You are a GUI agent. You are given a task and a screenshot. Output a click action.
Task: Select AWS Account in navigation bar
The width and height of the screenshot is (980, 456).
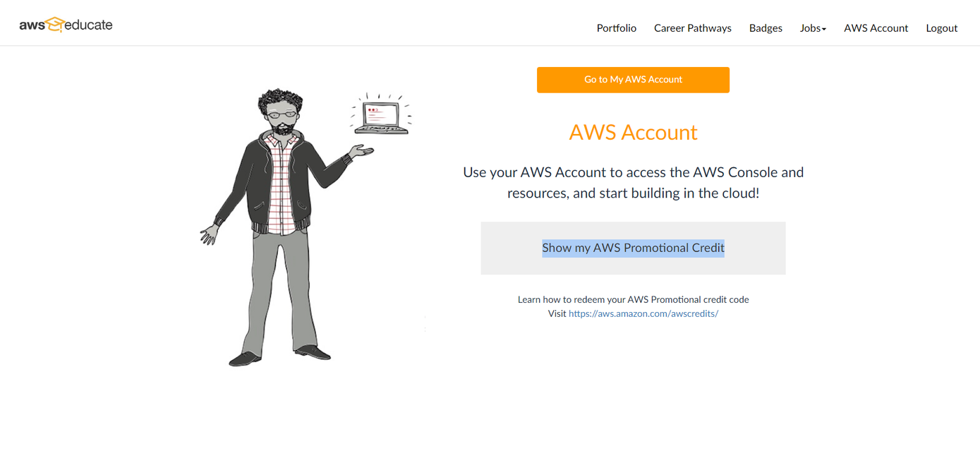pyautogui.click(x=876, y=28)
